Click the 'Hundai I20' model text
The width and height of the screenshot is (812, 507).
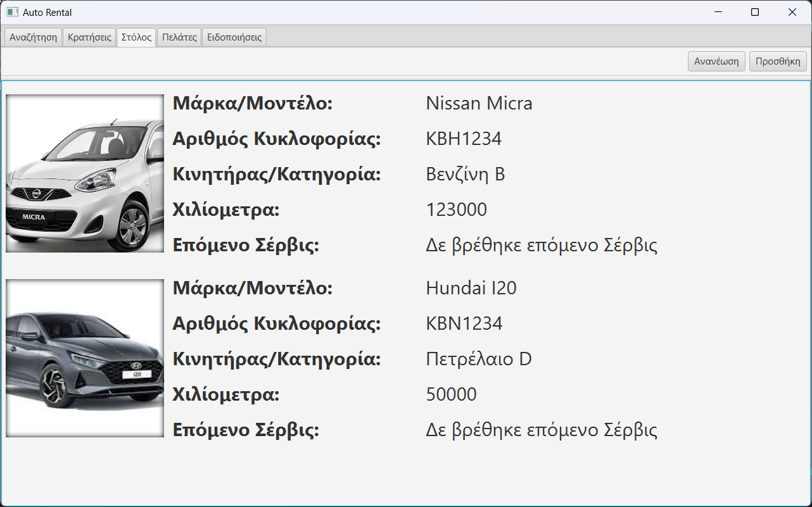click(x=471, y=288)
